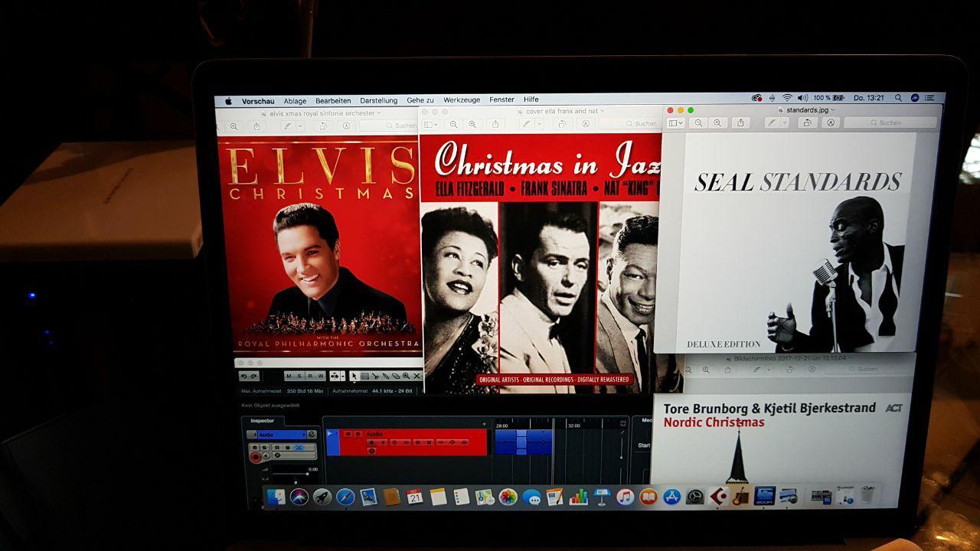This screenshot has width=980, height=551.
Task: Toggle monitor button in the Inspector
Action: (x=266, y=455)
